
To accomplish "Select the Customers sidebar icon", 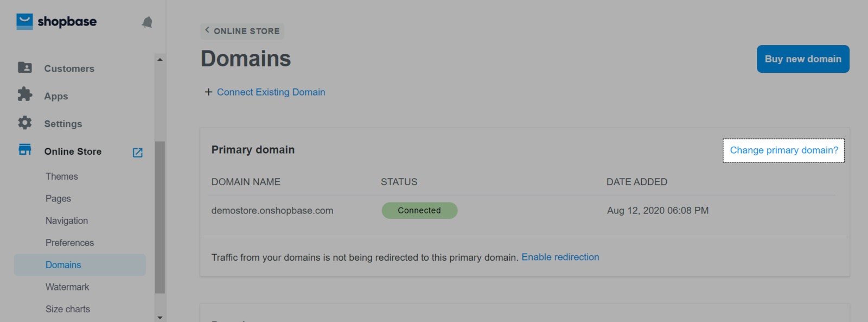I will [25, 67].
